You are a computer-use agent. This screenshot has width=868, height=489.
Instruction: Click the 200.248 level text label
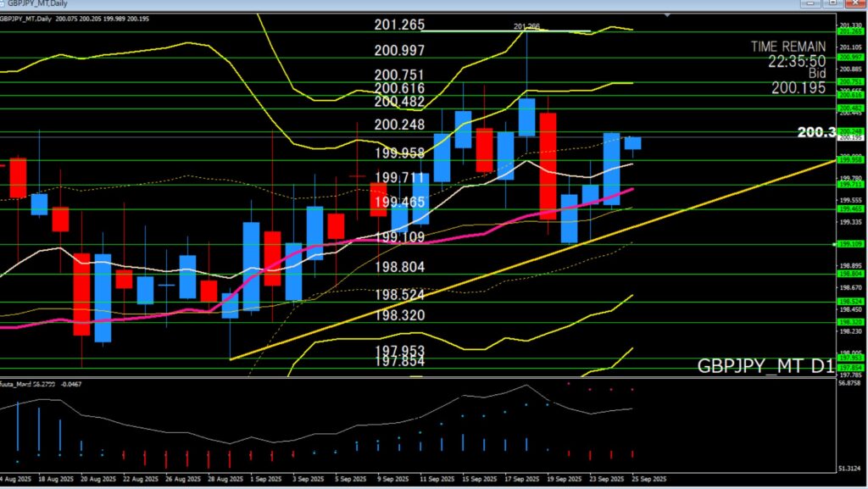pos(399,125)
